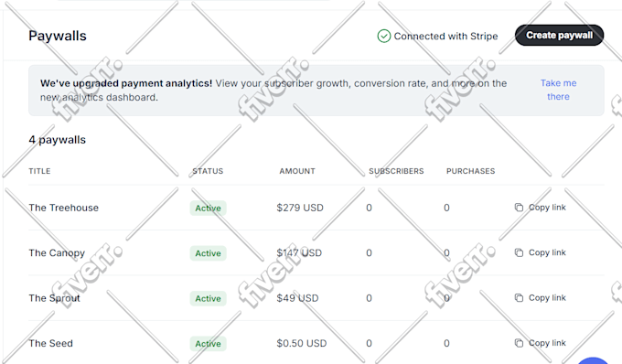
Task: Click Active status badge for The Treehouse
Action: tap(208, 209)
